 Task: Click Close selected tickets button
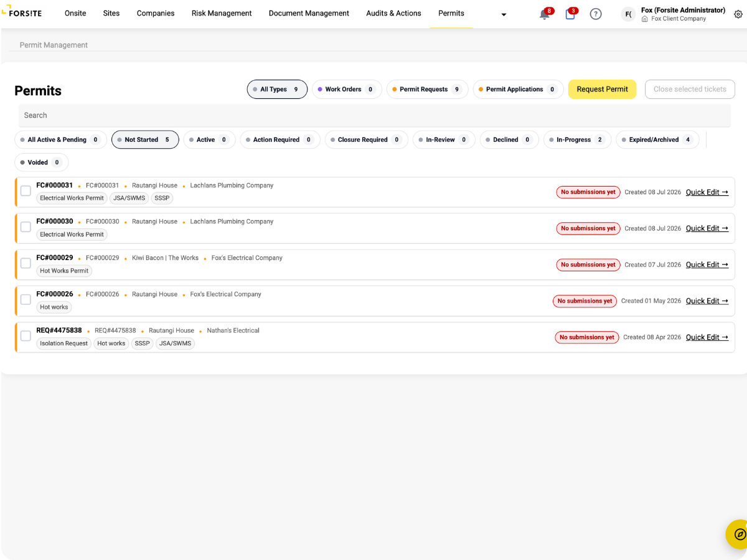point(690,89)
